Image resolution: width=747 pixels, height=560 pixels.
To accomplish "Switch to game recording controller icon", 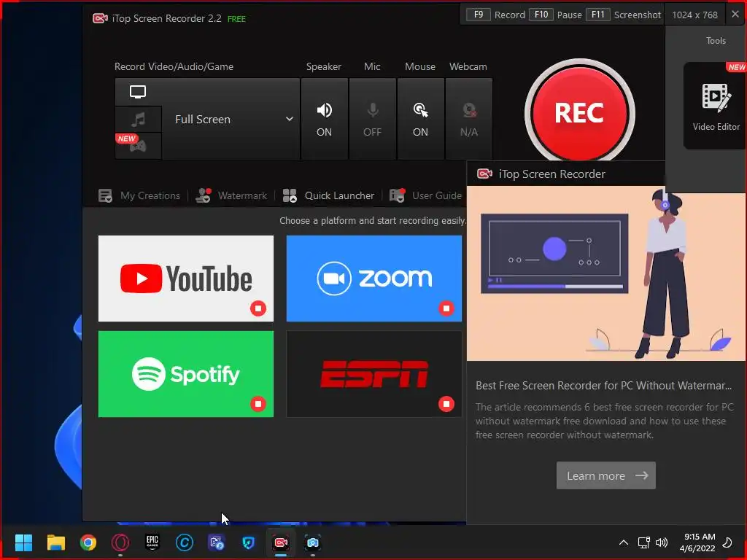I will point(138,146).
